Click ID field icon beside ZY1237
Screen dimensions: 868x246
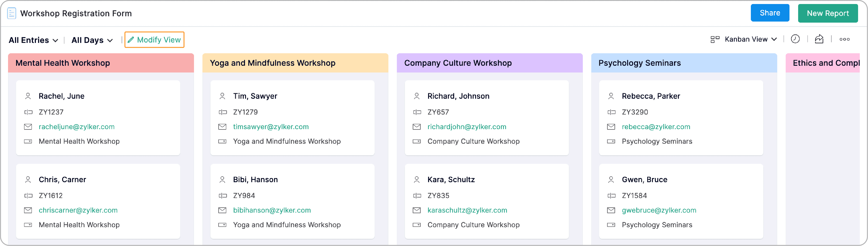pyautogui.click(x=28, y=112)
